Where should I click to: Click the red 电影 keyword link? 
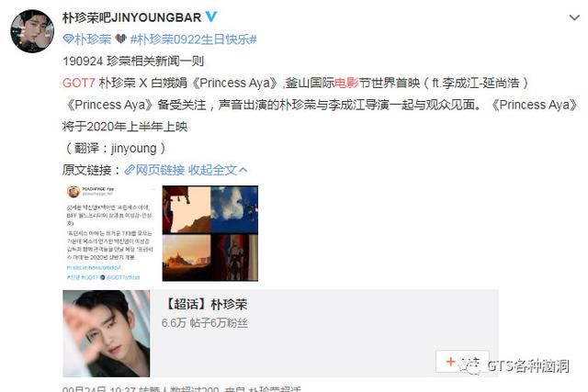tap(346, 83)
